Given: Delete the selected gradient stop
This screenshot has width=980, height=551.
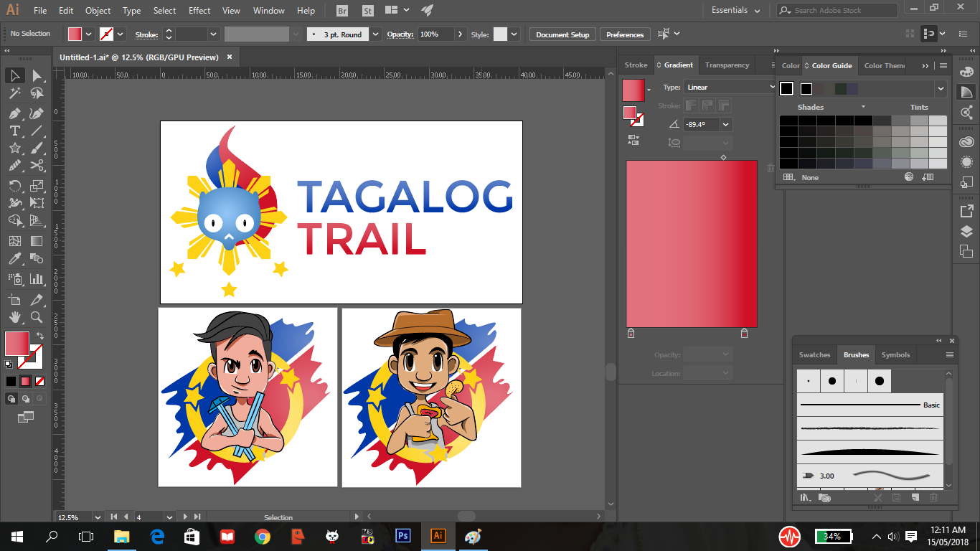Looking at the screenshot, I should point(771,168).
